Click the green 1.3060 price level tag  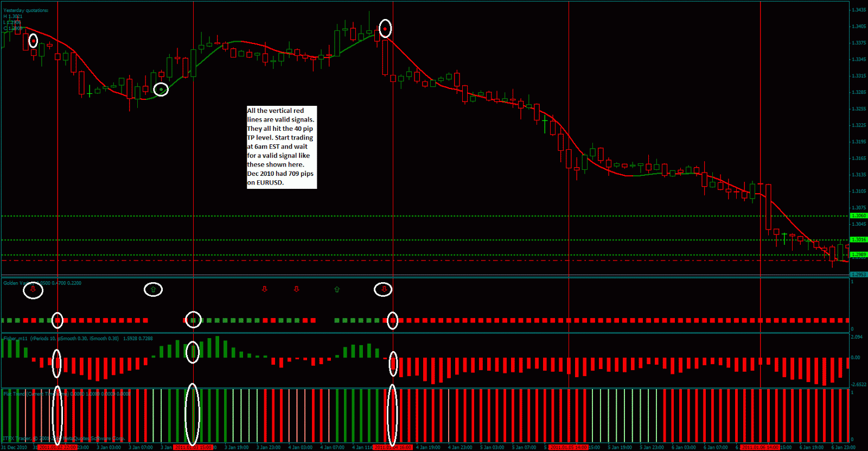click(x=858, y=215)
